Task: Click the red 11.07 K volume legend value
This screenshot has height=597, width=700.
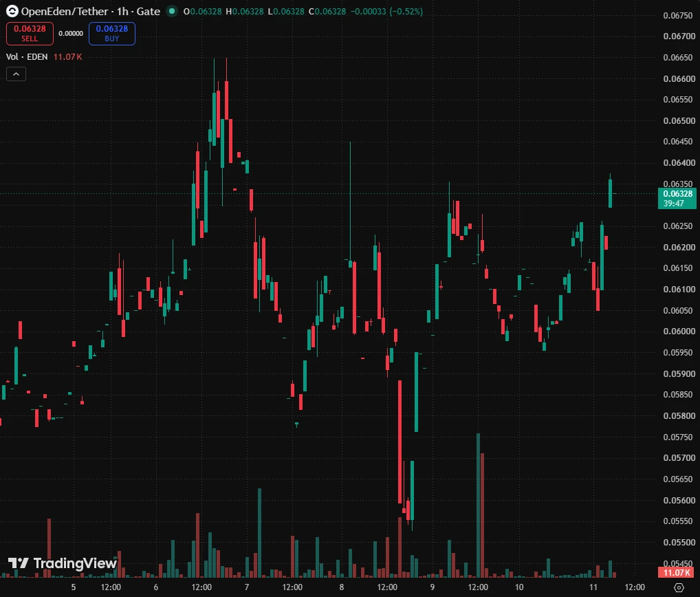Action: coord(68,56)
